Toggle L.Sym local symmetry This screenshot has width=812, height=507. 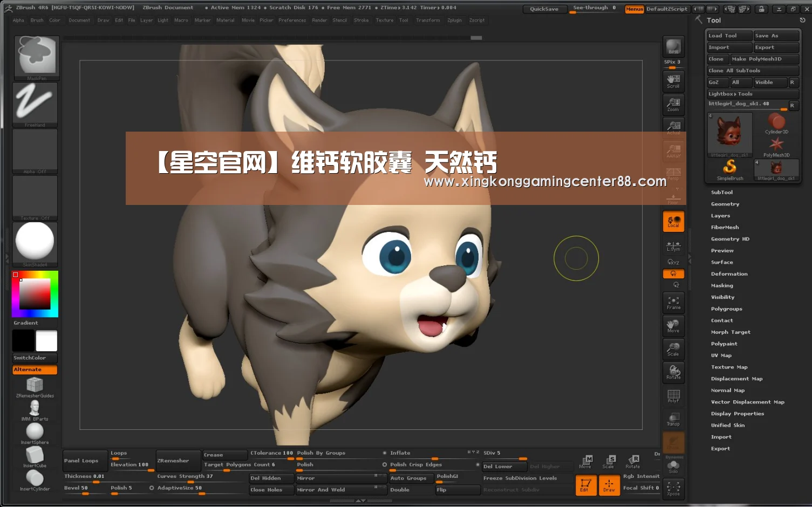pos(673,246)
